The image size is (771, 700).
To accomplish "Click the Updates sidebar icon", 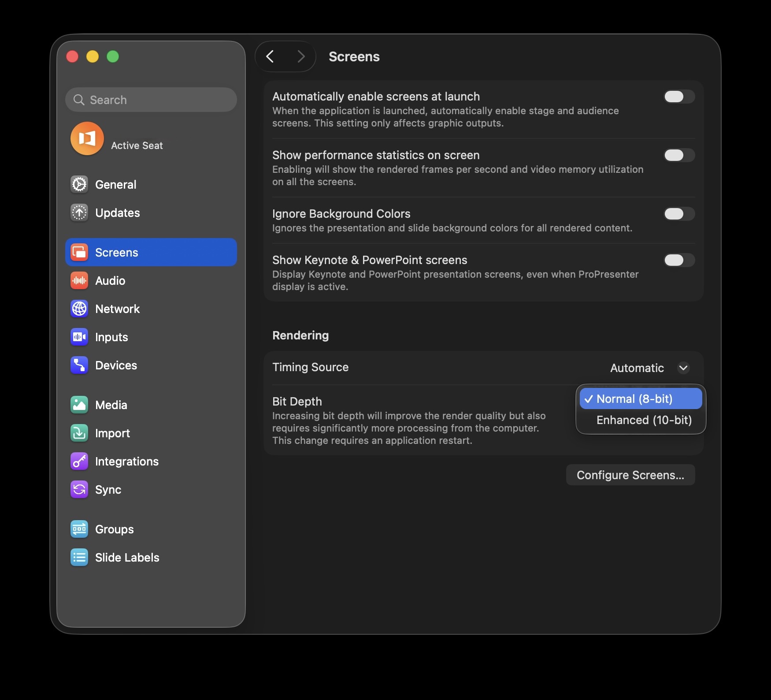I will tap(79, 212).
